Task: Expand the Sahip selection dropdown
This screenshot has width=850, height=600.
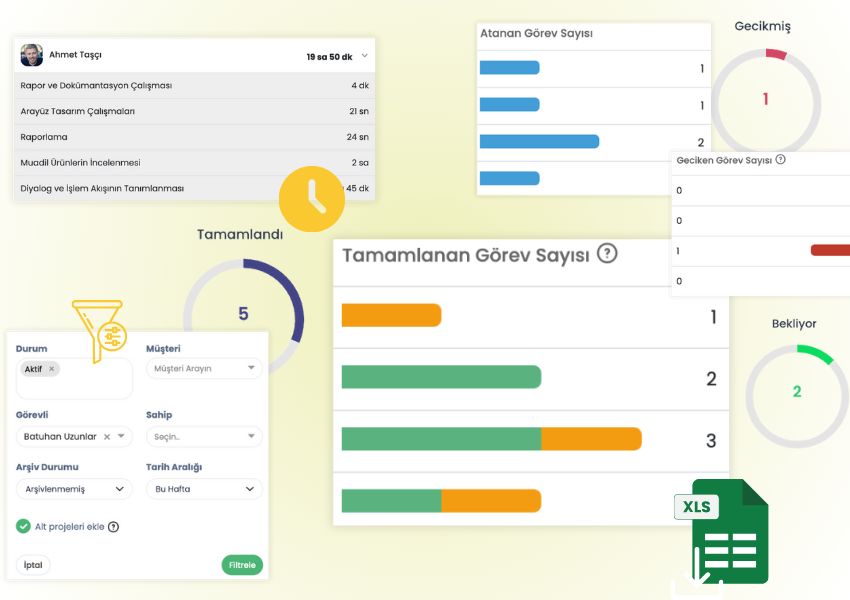Action: click(x=204, y=437)
